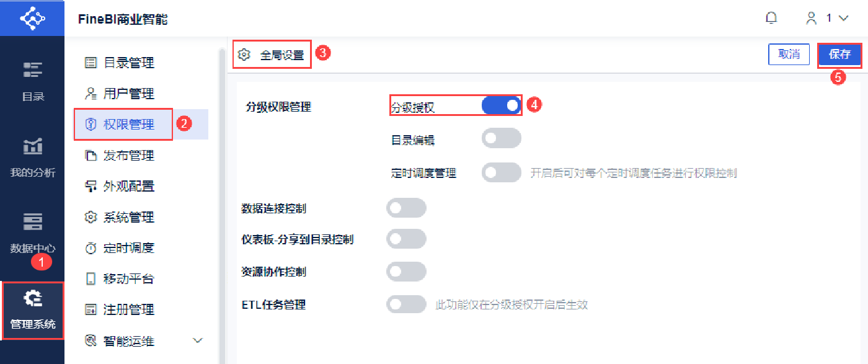Open user account dropdown arrow

843,19
